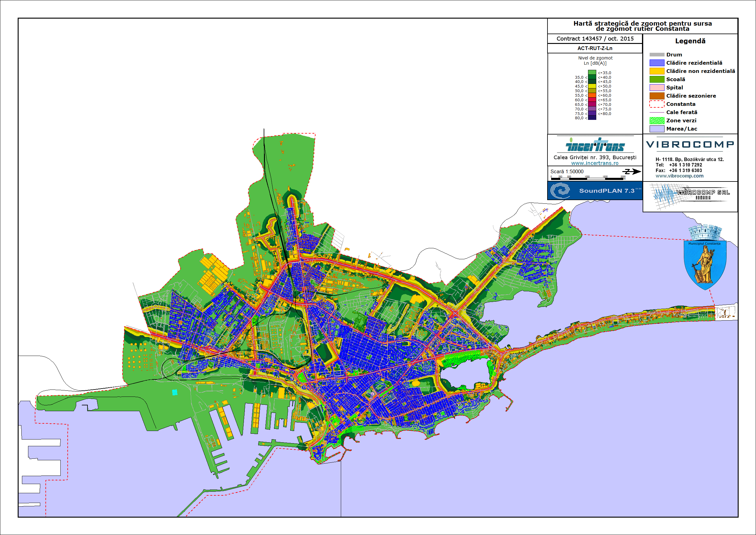The height and width of the screenshot is (535, 756).
Task: Click the darkest 80 dB noise swatch
Action: [592, 118]
